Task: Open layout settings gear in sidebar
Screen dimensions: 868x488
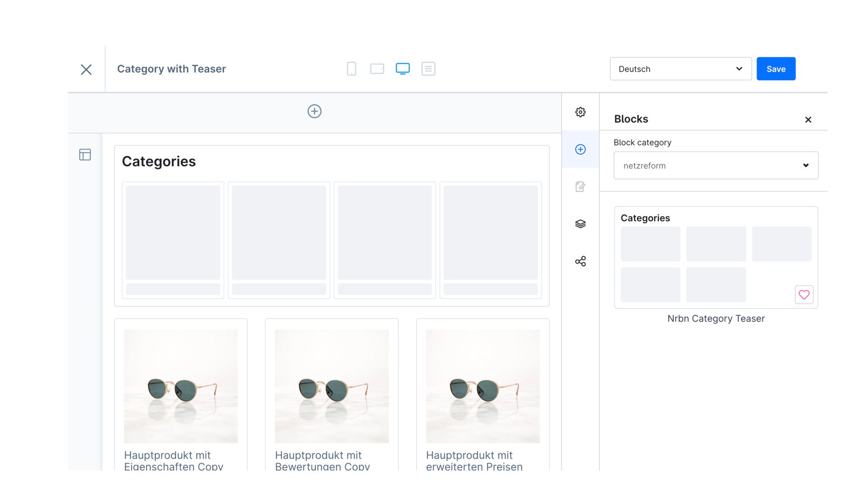Action: tap(580, 112)
